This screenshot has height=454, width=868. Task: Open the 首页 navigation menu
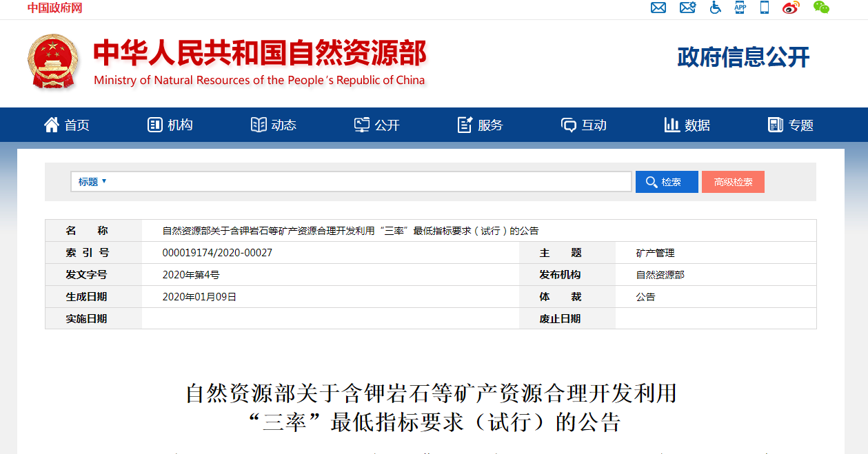66,125
